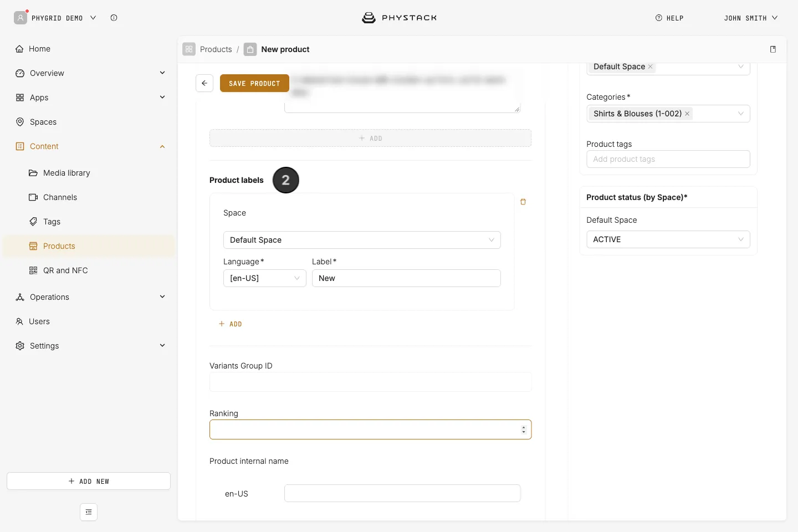Open the Language dropdown [en-US]
The image size is (798, 532).
pos(264,278)
